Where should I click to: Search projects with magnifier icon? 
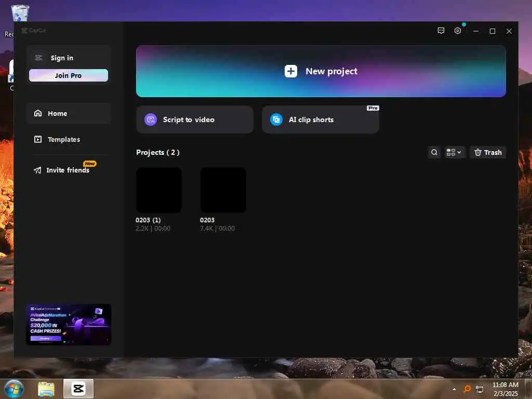point(434,152)
